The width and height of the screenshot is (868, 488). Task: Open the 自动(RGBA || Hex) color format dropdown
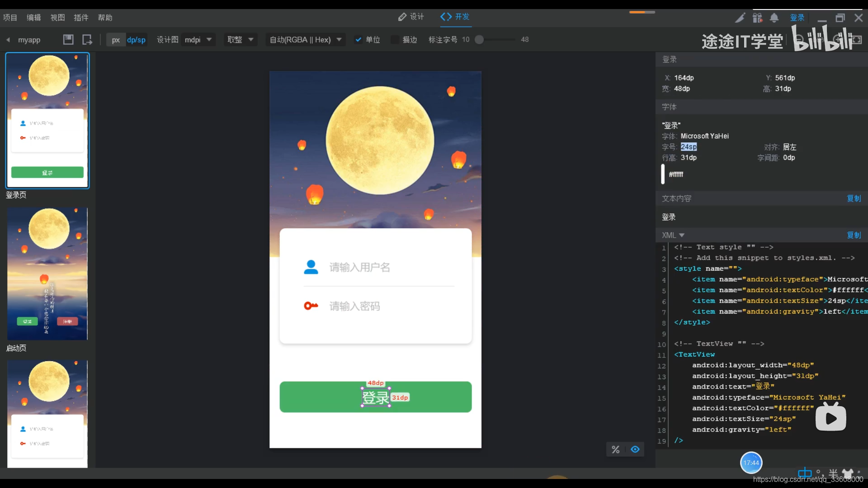click(x=306, y=40)
